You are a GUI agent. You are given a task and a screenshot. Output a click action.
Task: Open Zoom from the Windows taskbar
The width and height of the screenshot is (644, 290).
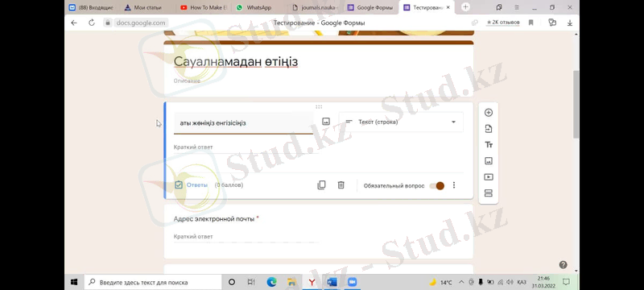352,282
